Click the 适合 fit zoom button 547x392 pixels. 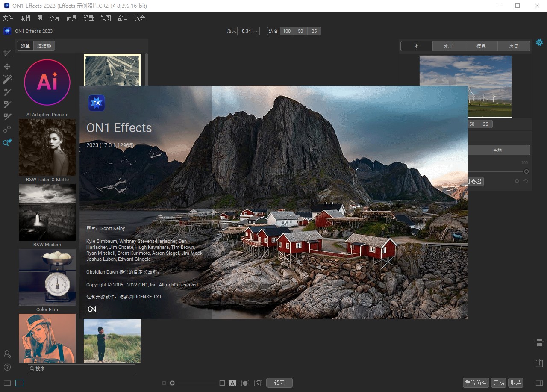[273, 31]
